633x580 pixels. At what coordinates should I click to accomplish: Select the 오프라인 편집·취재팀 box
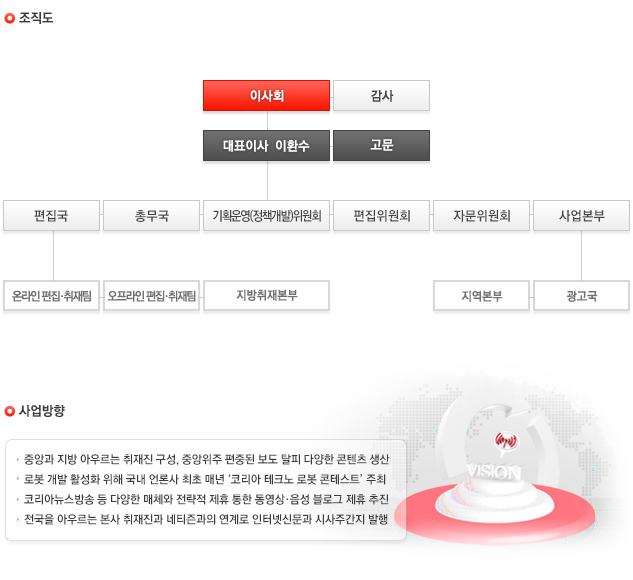point(151,296)
